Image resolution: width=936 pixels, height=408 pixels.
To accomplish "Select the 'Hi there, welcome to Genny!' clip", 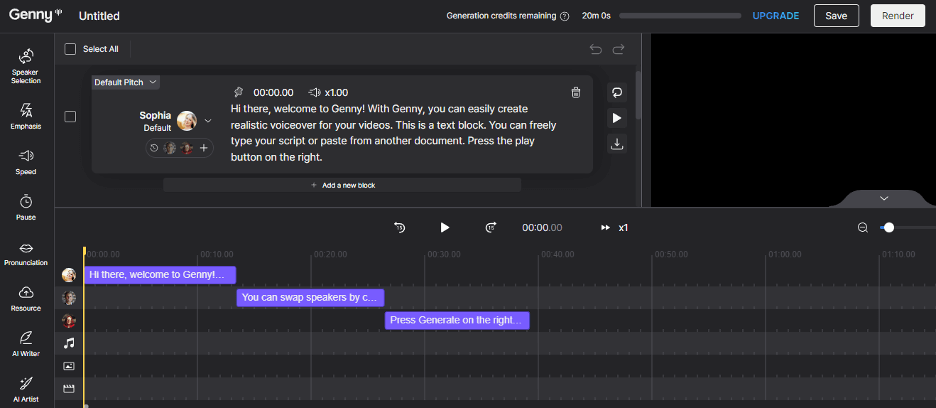I will (x=160, y=275).
